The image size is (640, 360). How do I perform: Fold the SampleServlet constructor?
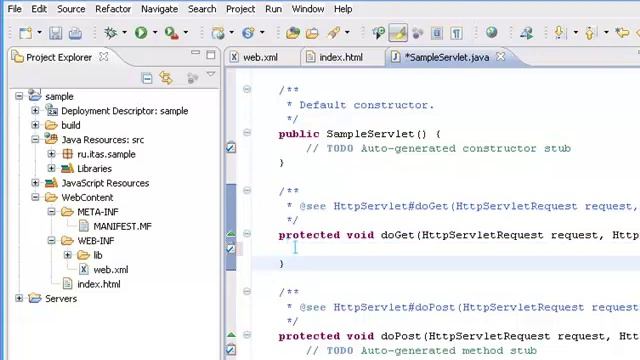(247, 132)
